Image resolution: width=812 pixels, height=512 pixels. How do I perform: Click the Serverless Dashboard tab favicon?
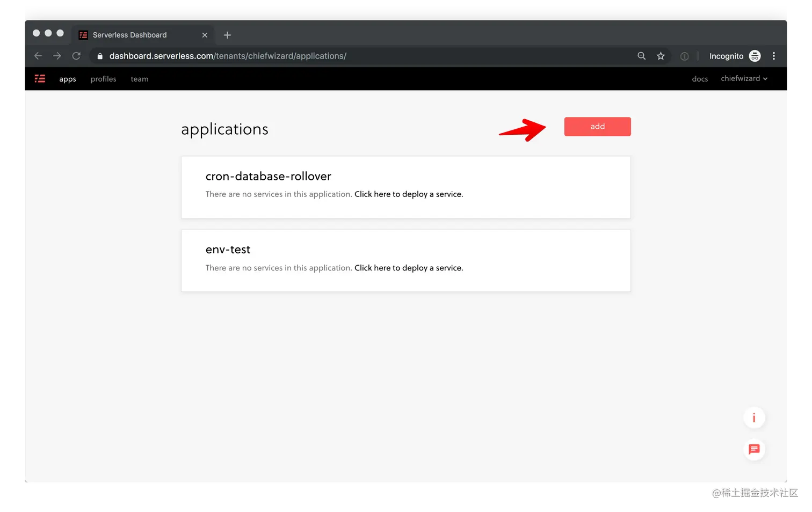pyautogui.click(x=83, y=35)
